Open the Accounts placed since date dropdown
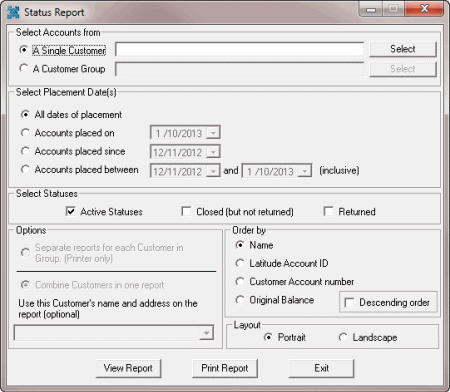This screenshot has height=392, width=450. 213,152
